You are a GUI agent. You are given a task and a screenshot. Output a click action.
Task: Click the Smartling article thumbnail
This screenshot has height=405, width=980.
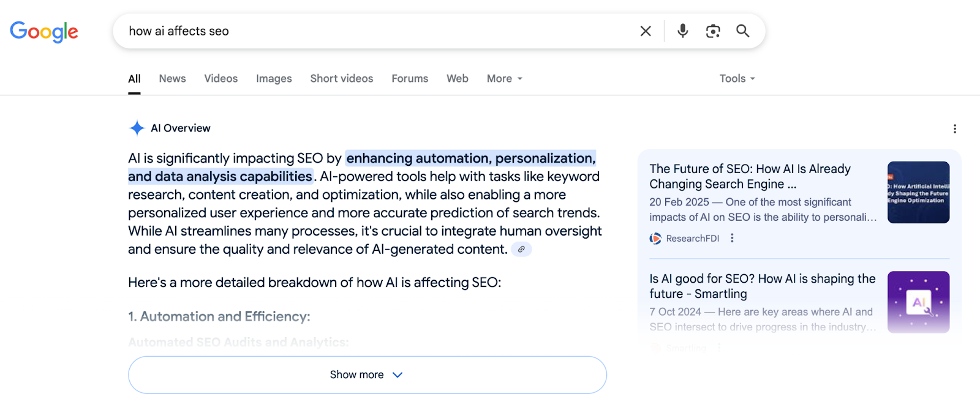tap(918, 302)
